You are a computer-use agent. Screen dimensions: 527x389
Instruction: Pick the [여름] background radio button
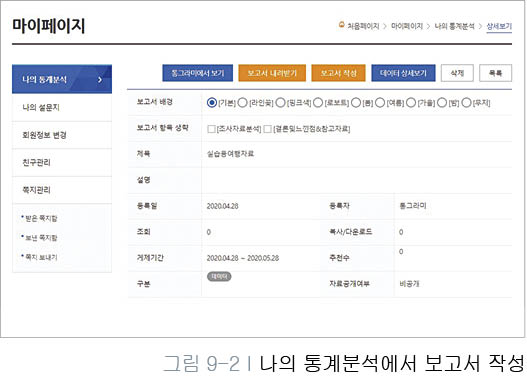pyautogui.click(x=380, y=103)
